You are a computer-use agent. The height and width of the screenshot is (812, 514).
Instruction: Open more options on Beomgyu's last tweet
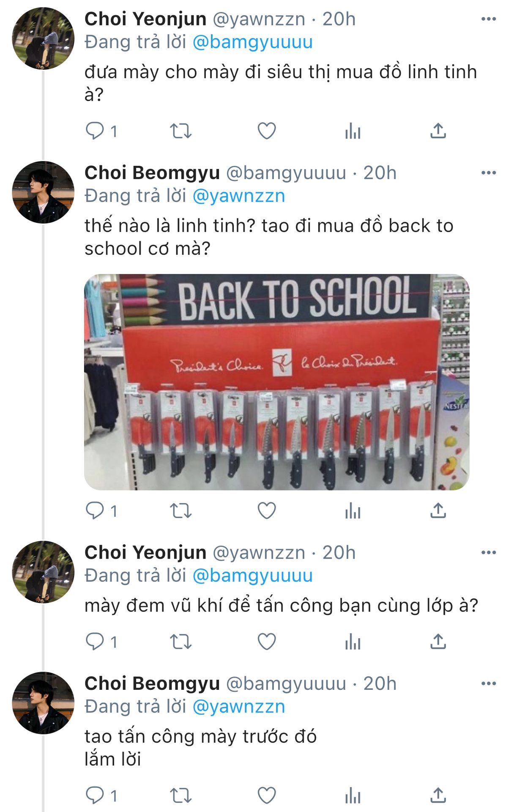coord(489,683)
